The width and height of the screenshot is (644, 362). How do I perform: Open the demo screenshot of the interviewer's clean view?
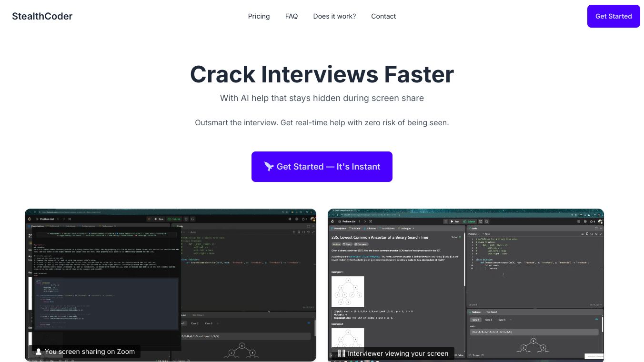[466, 285]
